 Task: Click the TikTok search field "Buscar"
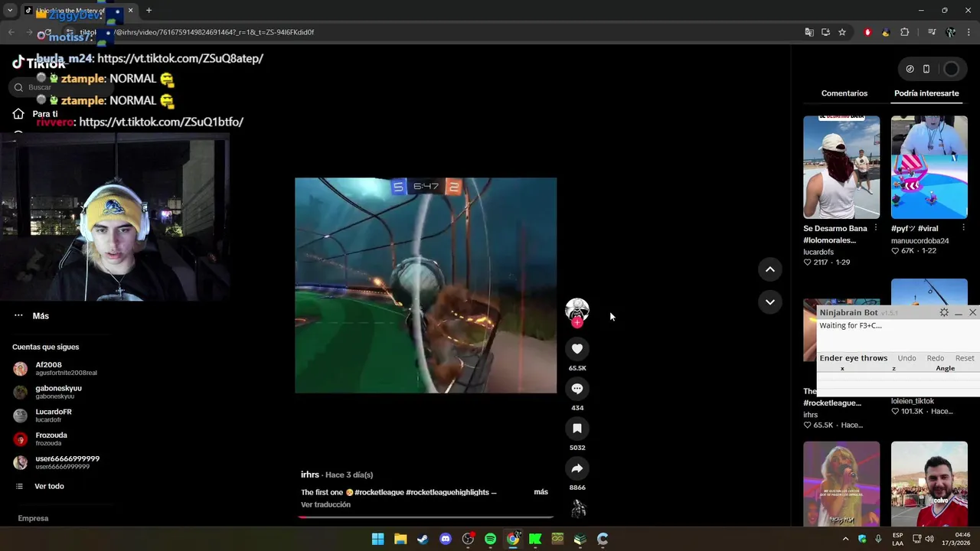[x=61, y=87]
